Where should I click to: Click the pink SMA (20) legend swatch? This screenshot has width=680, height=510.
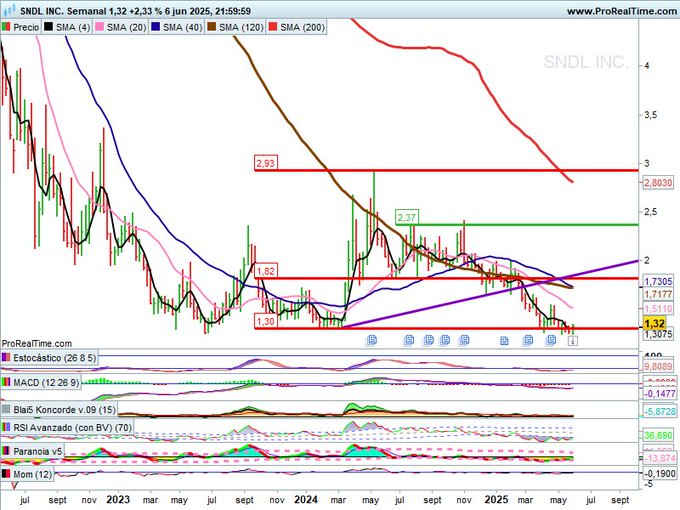[100, 27]
